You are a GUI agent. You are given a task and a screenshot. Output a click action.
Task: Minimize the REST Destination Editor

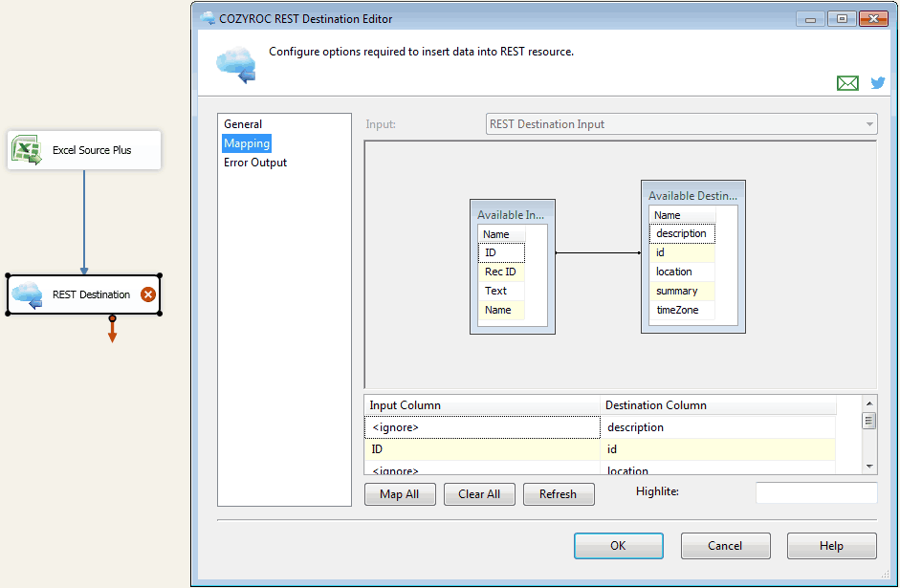point(810,19)
